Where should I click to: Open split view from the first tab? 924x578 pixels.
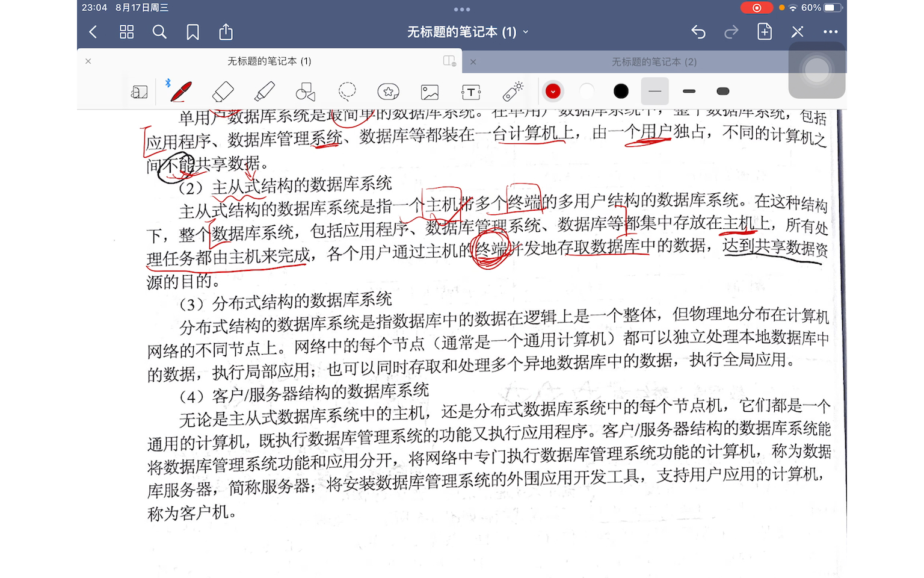[x=449, y=61]
